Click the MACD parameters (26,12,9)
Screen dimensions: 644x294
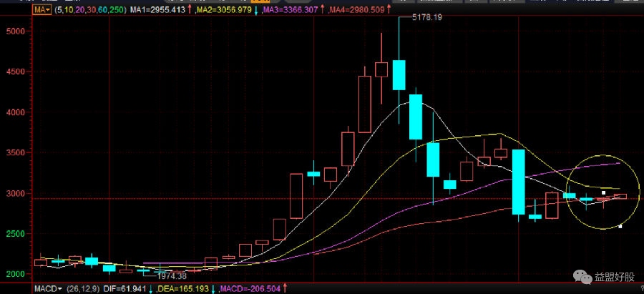pos(80,288)
